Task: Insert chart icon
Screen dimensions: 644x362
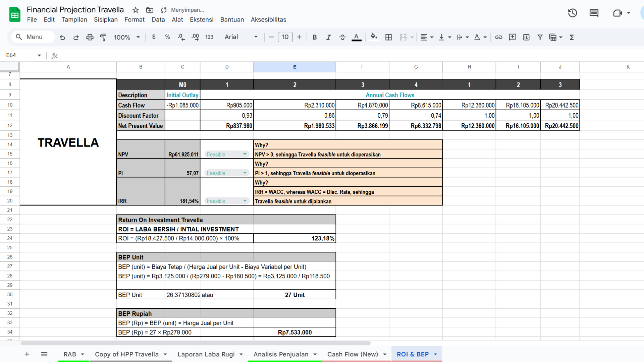Action: point(526,37)
